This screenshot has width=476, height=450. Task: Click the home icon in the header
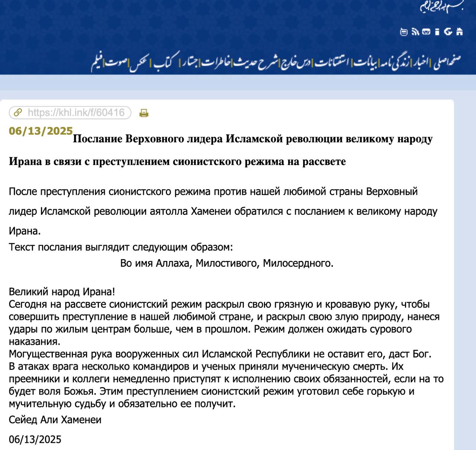pyautogui.click(x=460, y=32)
